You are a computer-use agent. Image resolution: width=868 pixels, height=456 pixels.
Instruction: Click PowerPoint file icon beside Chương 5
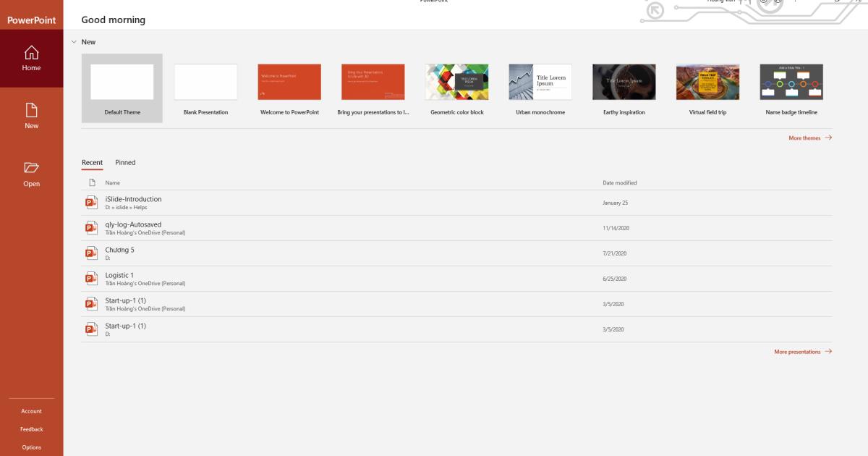(x=91, y=253)
